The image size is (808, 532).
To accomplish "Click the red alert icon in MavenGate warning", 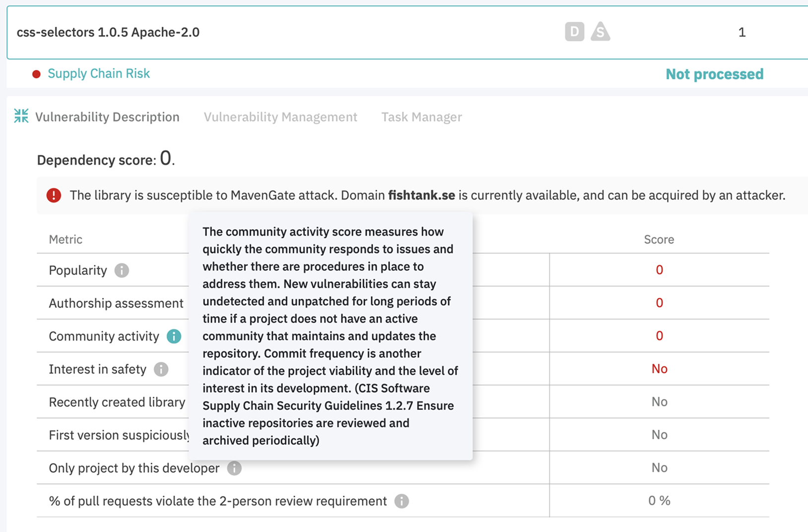I will click(x=54, y=195).
